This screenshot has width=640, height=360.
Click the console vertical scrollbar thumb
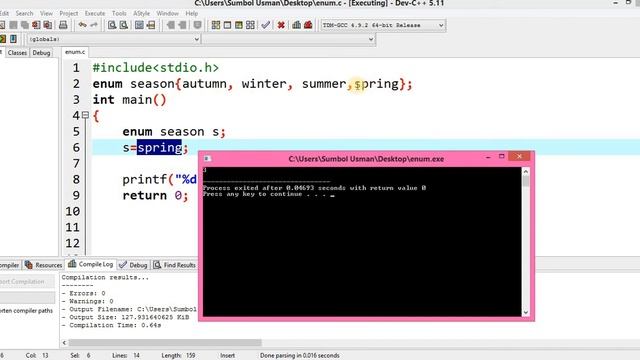coord(526,181)
